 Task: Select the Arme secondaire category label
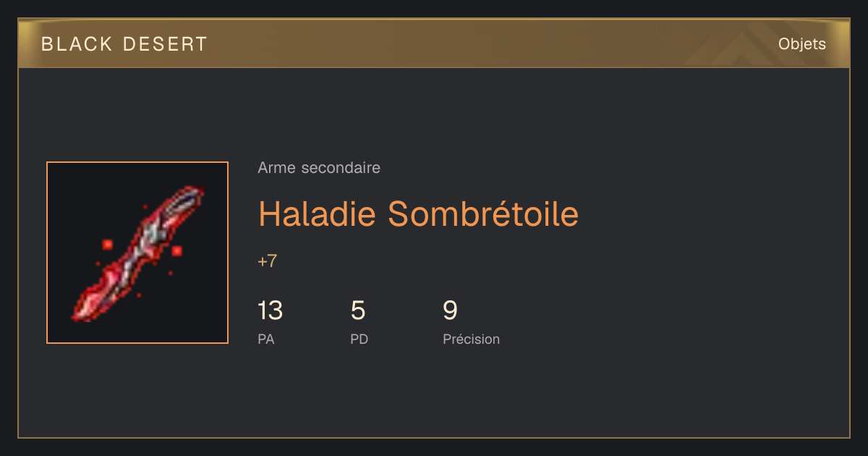click(319, 168)
